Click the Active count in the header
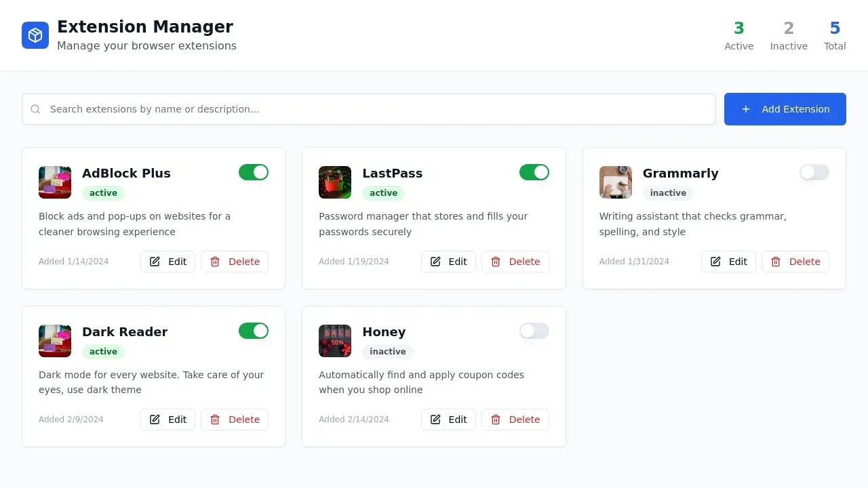868x488 pixels. point(738,36)
